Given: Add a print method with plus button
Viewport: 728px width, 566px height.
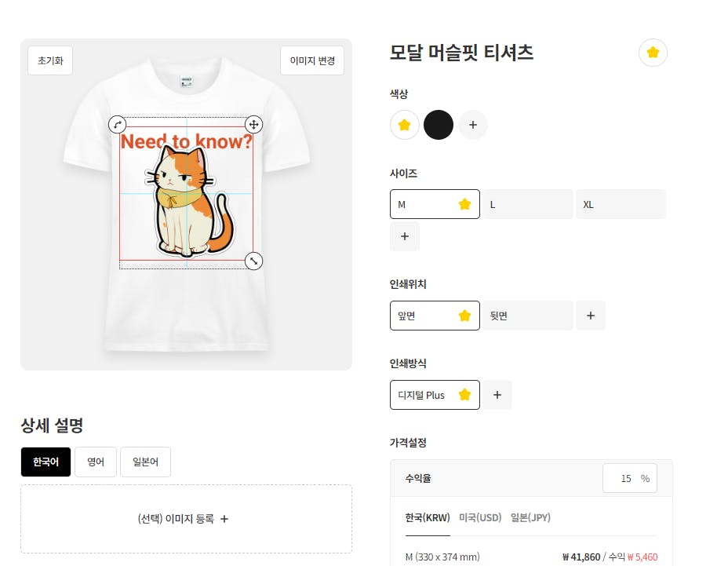Looking at the screenshot, I should 497,395.
